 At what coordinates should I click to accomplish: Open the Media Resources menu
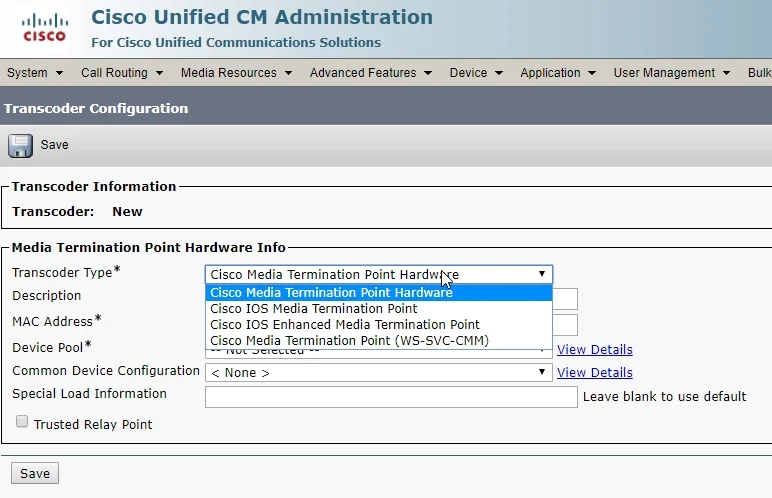coord(236,73)
